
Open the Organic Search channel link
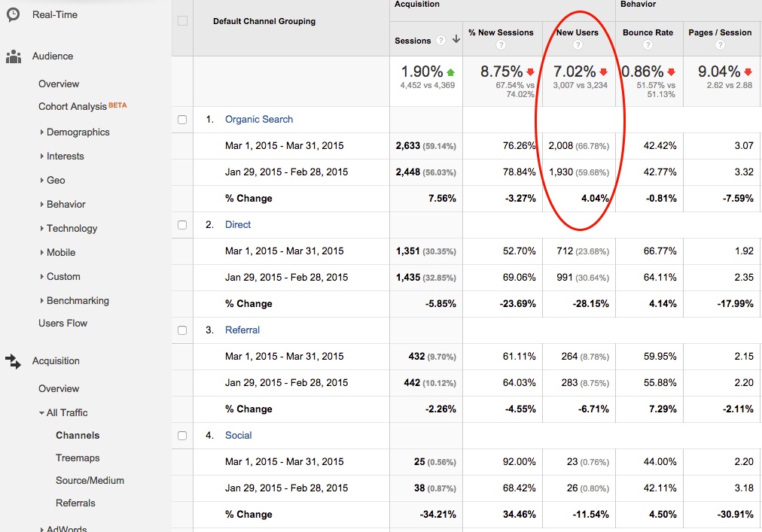pos(259,120)
